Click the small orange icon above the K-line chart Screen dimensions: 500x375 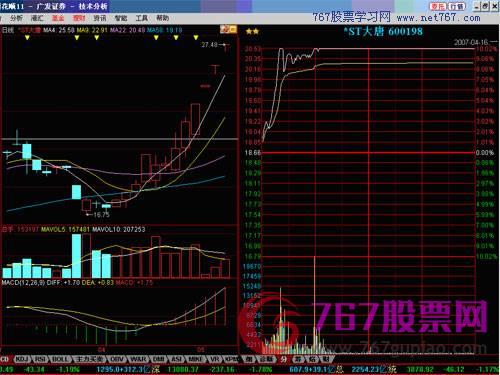[228, 29]
